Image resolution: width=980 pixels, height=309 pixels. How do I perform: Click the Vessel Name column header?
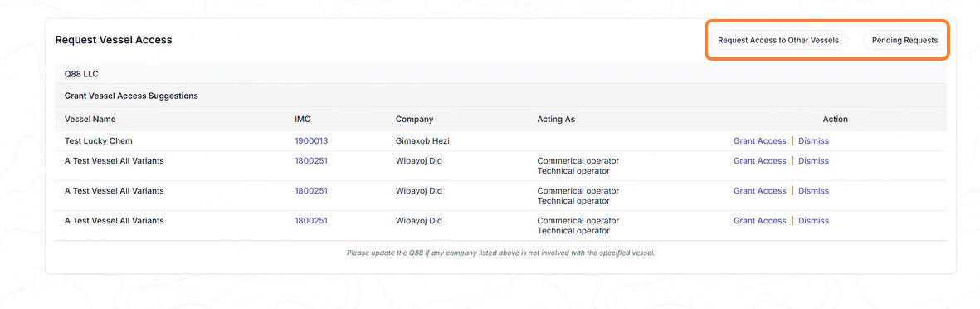pyautogui.click(x=90, y=119)
